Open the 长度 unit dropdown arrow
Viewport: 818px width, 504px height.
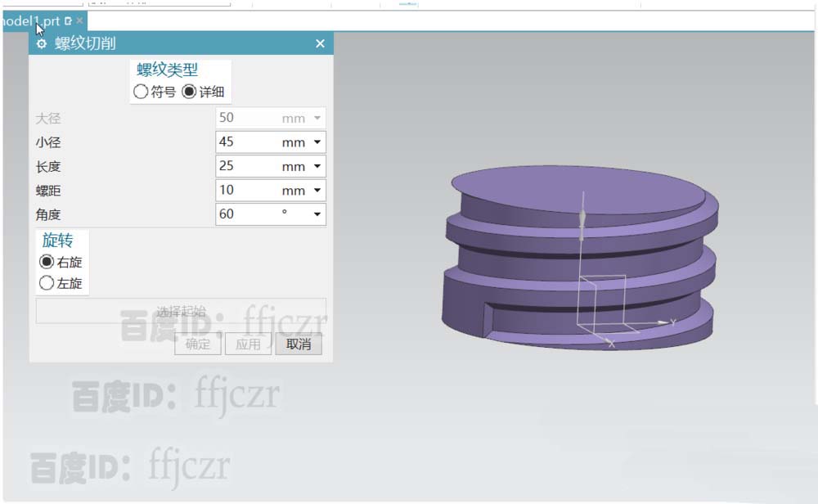317,167
